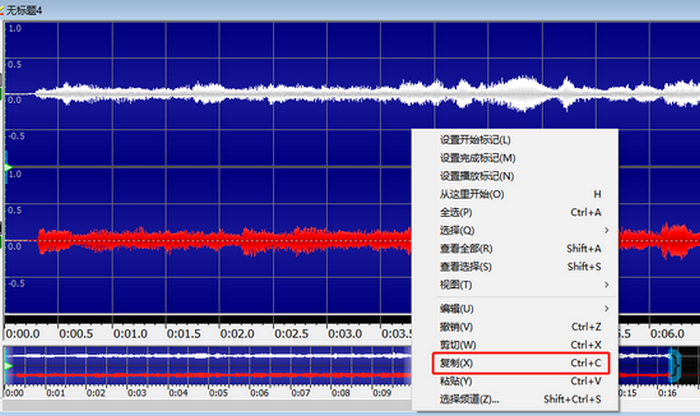This screenshot has width=700, height=416.
Task: Paste with 粘贴(Y) menu item
Action: pyautogui.click(x=515, y=381)
